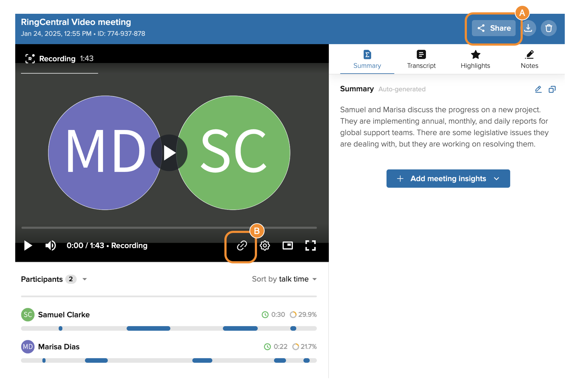580x392 pixels.
Task: Switch to the Transcript tab
Action: coord(421,60)
